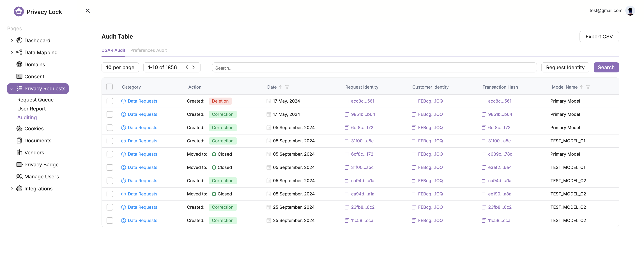Viewport: 644px width, 260px height.
Task: Click the Request Identity button
Action: [x=566, y=67]
